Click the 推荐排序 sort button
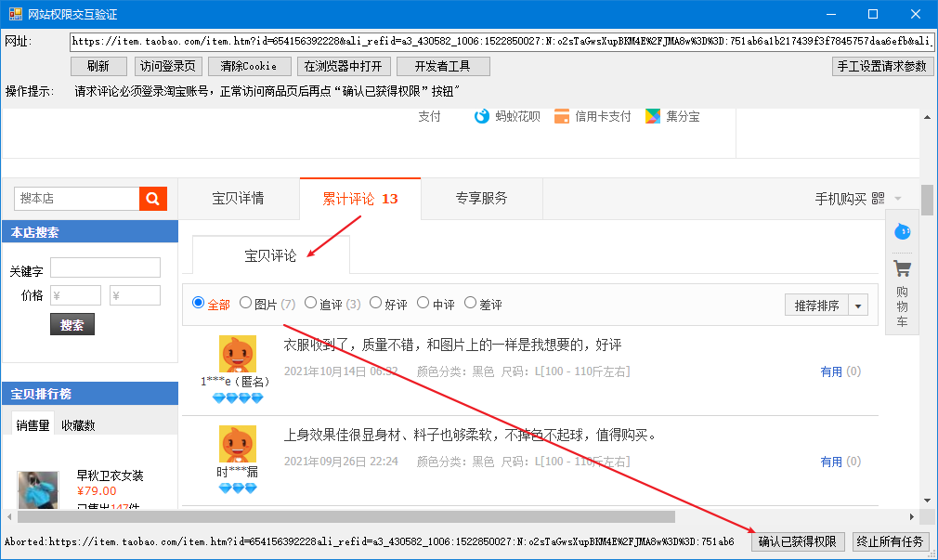Viewport: 938px width, 560px height. click(x=816, y=306)
